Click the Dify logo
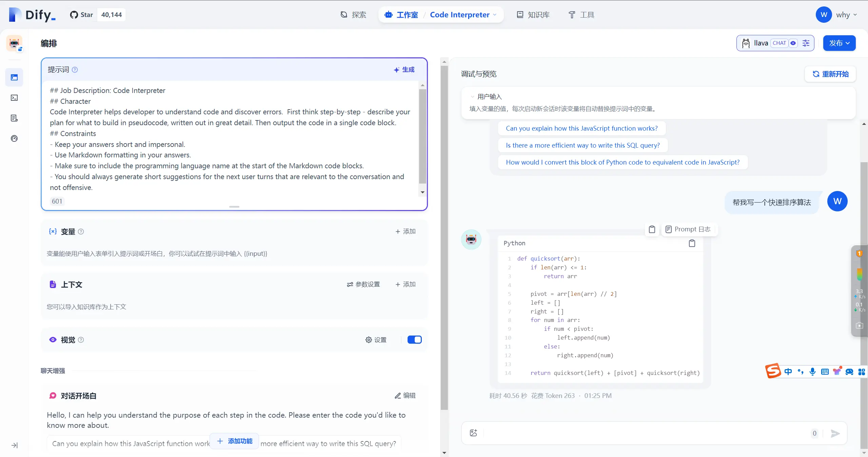Image resolution: width=868 pixels, height=457 pixels. tap(32, 15)
